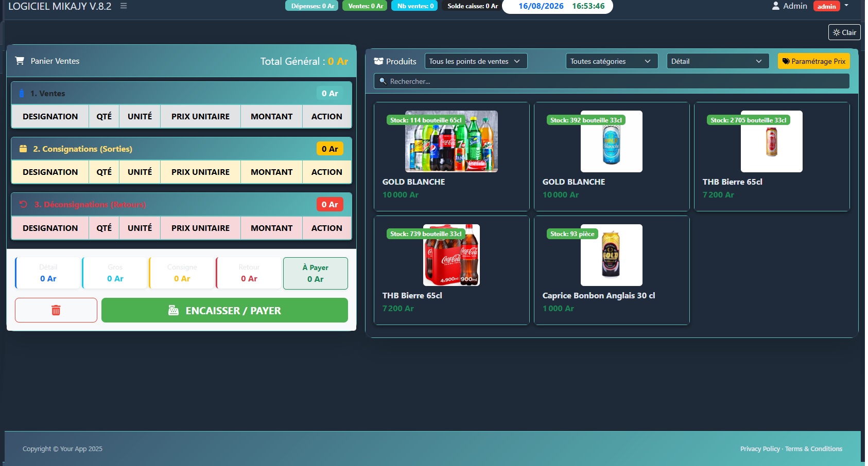This screenshot has height=466, width=868.
Task: Click the 3. Déconsignations (Retours) header
Action: [181, 204]
